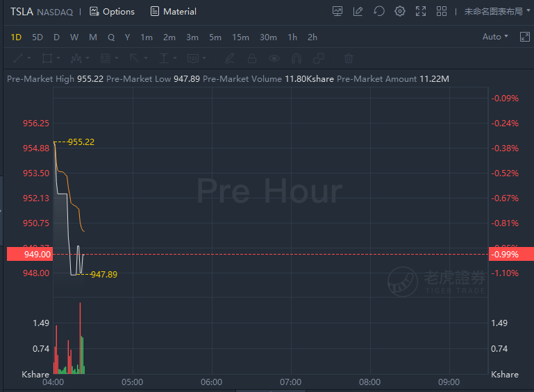Select the M monthly timeframe
This screenshot has width=534, height=392.
(93, 37)
